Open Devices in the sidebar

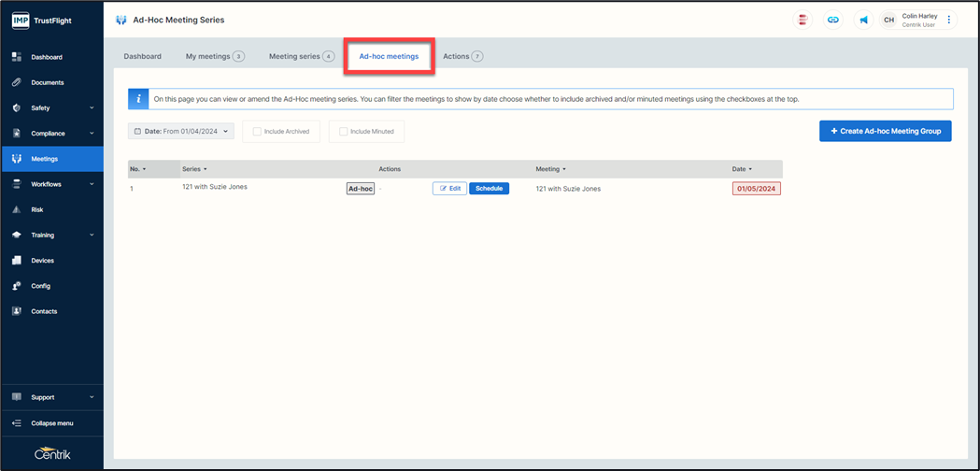[x=42, y=261]
